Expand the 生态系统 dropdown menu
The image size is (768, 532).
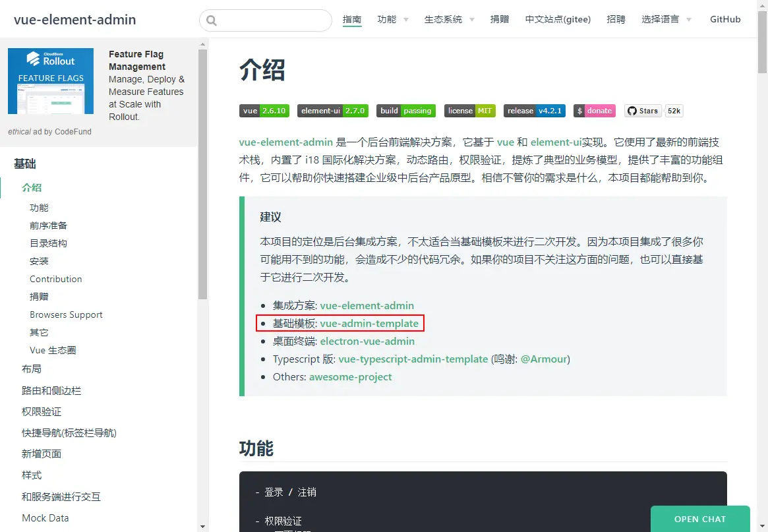449,20
